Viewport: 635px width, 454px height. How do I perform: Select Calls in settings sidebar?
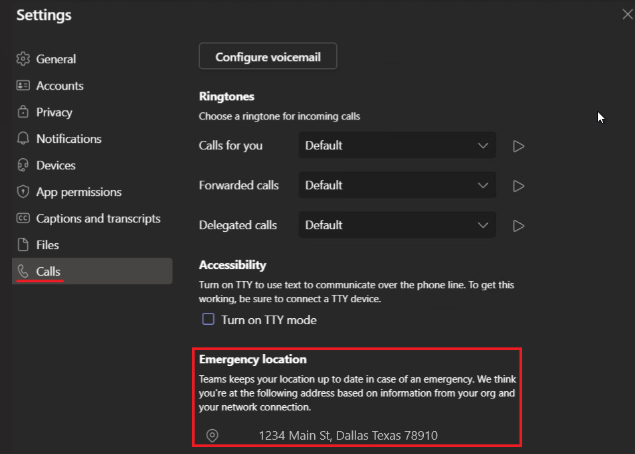92,271
